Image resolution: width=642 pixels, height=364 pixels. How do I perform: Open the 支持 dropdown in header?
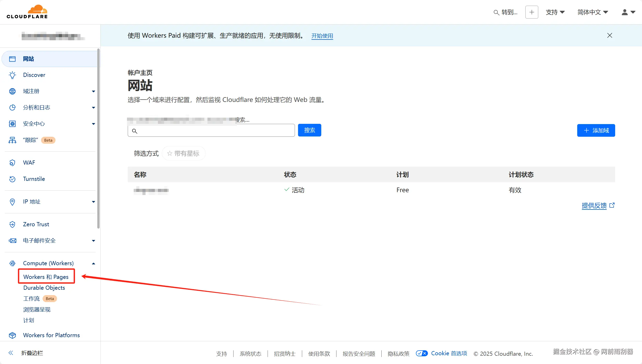click(555, 12)
